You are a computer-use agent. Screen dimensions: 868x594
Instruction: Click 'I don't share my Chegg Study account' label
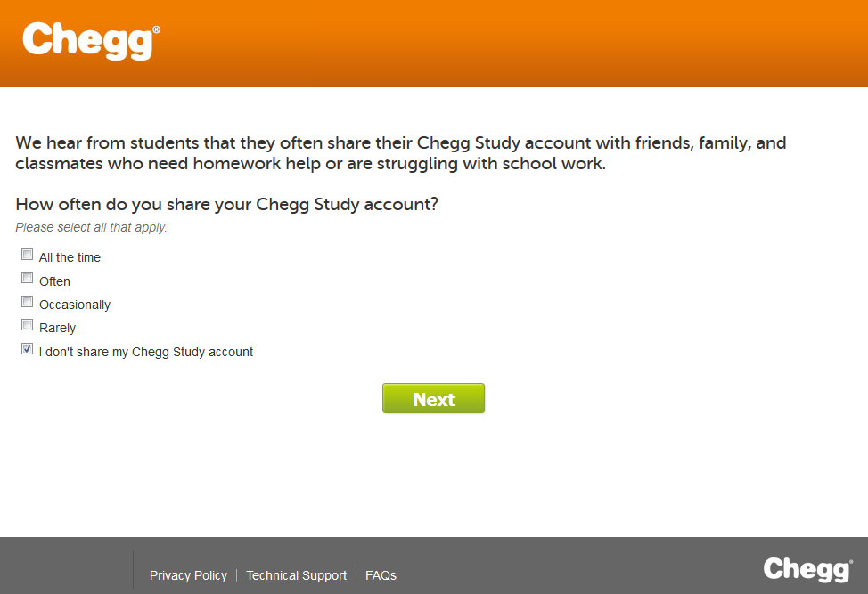146,352
